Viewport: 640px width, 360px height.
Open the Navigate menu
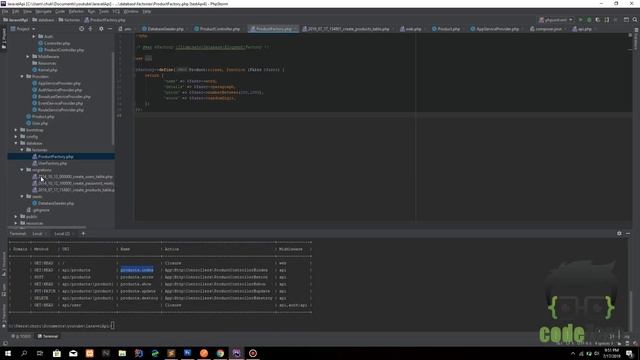tap(43, 11)
